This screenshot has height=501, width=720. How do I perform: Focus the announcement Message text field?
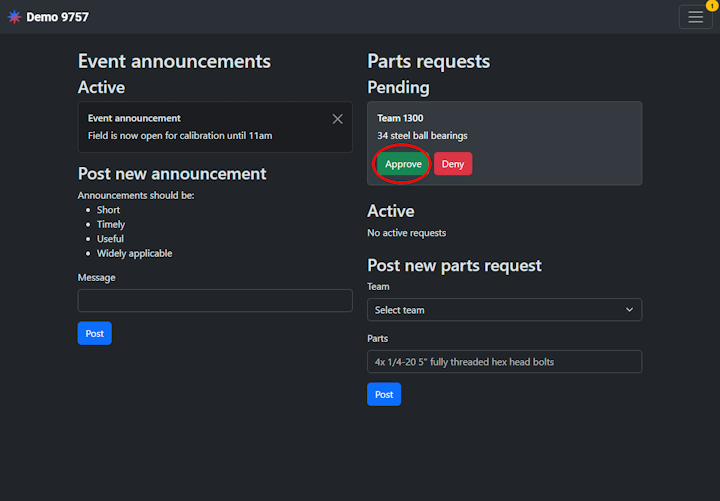[215, 300]
